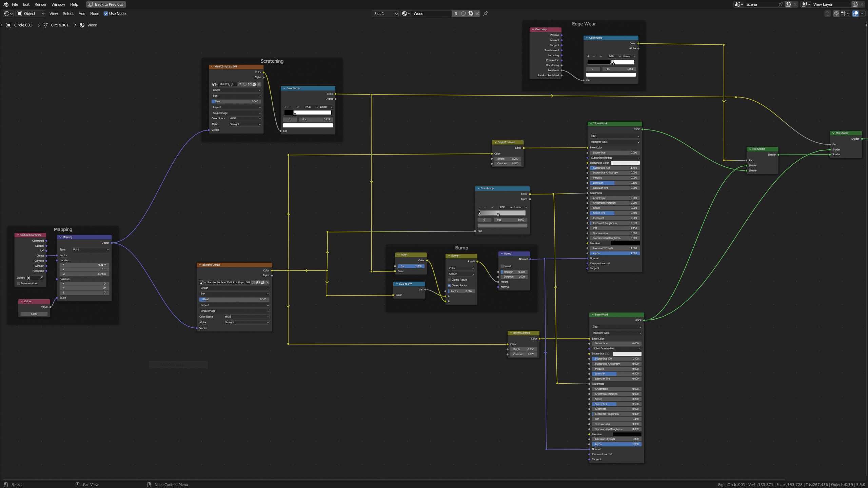Viewport: 868px width, 488px height.
Task: Click the Wood material user count 3
Action: tap(456, 14)
